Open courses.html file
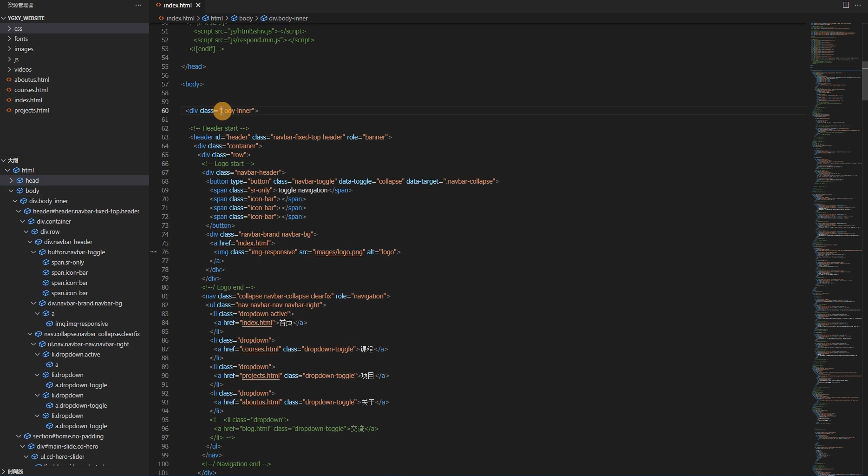 [x=31, y=90]
